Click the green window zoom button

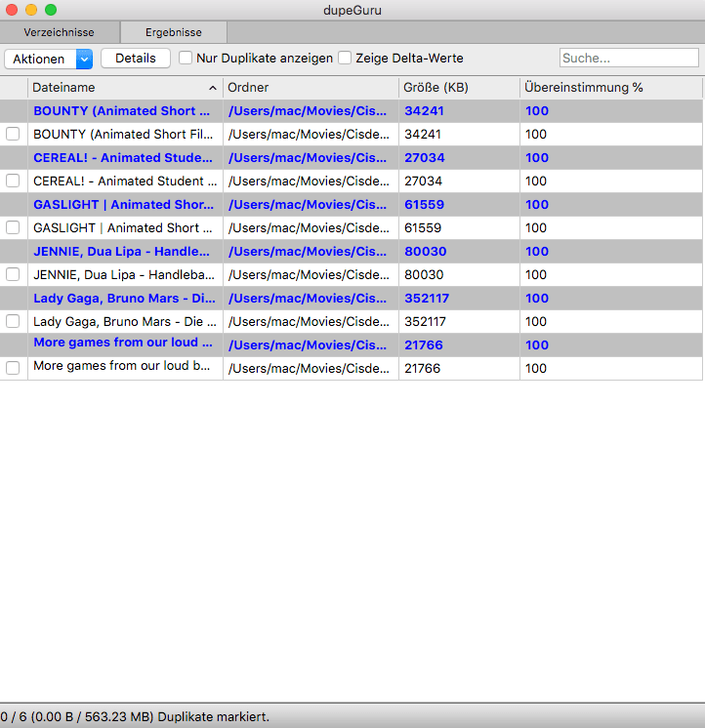tap(51, 10)
